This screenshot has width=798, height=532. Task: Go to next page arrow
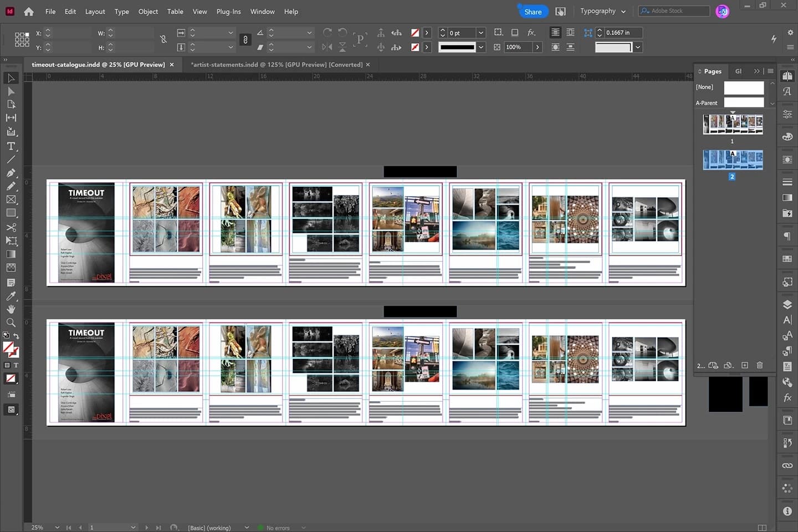[x=146, y=528]
